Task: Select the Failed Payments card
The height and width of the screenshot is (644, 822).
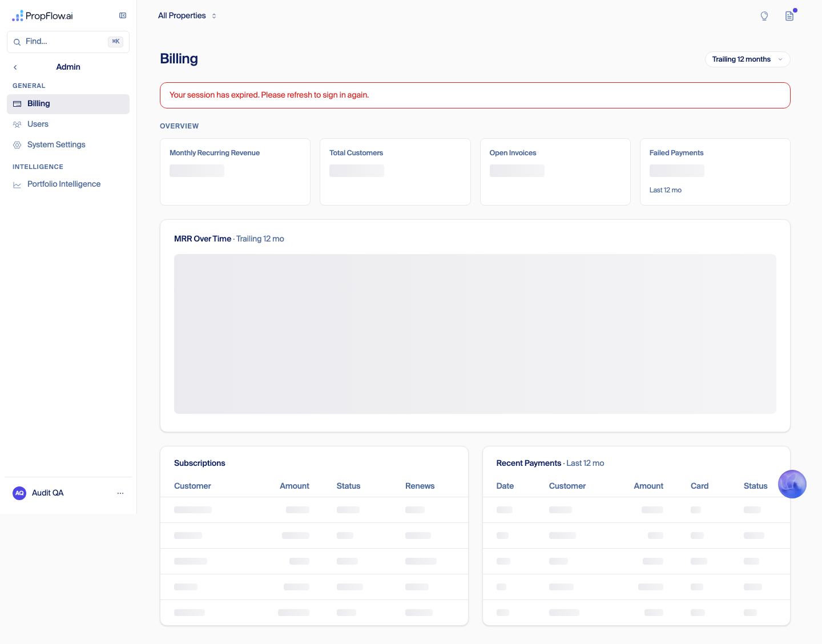Action: [x=715, y=172]
